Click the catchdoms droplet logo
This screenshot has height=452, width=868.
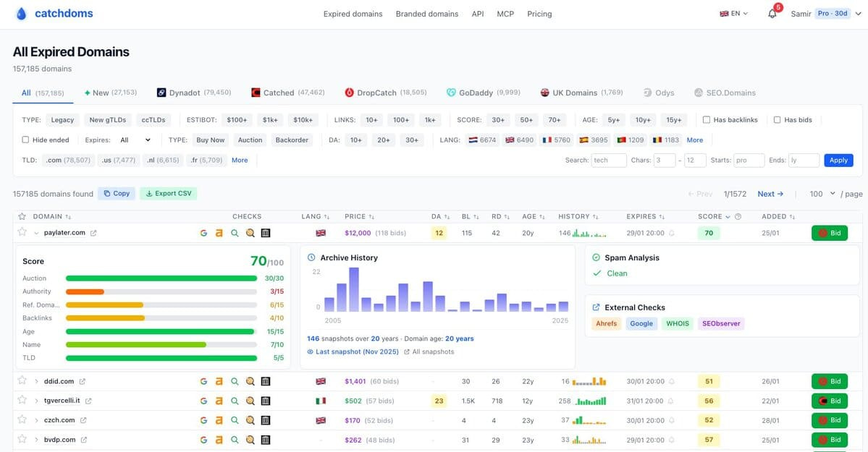(21, 14)
